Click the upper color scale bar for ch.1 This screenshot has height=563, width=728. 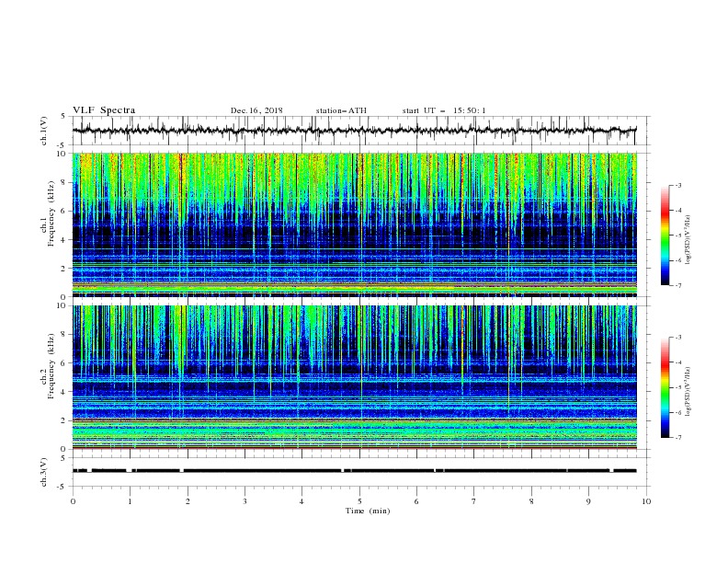point(665,235)
